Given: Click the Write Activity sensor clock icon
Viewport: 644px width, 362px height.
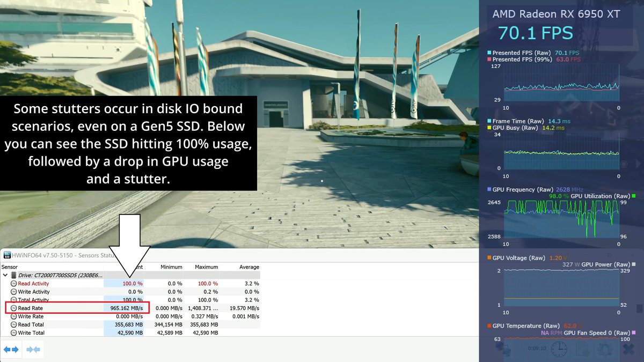Looking at the screenshot, I should 13,292.
